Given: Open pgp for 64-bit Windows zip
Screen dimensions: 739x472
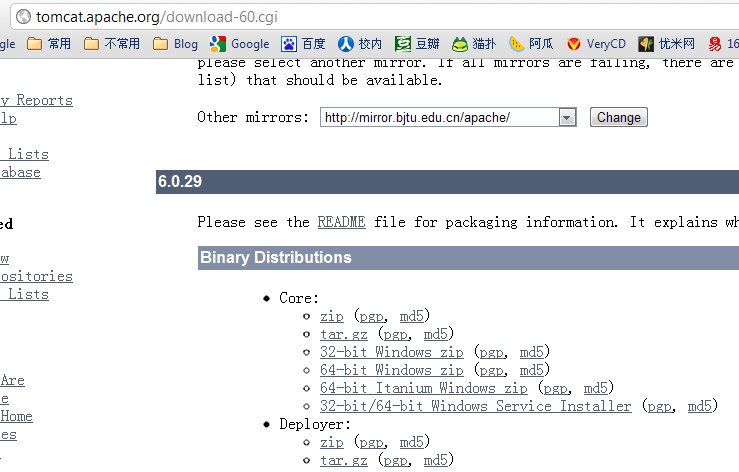Looking at the screenshot, I should (x=493, y=370).
